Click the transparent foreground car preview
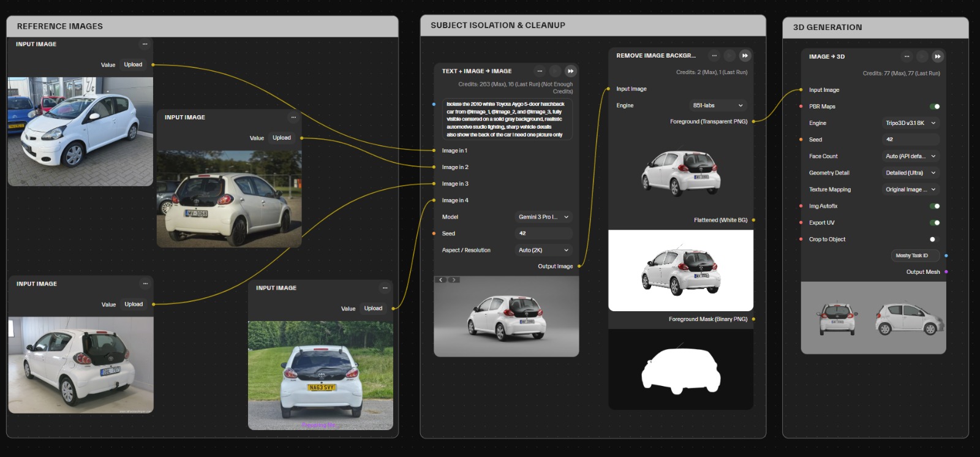Screen dimensions: 980x457 tap(680, 172)
